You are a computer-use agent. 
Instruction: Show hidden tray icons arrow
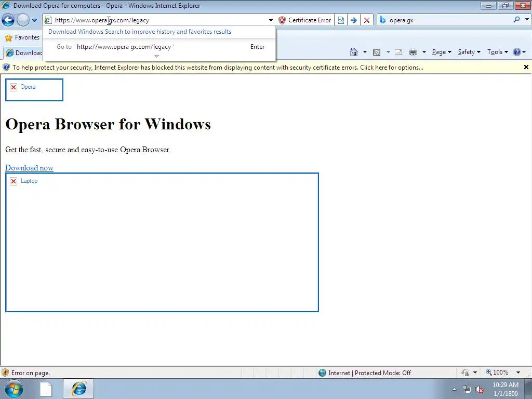[454, 389]
